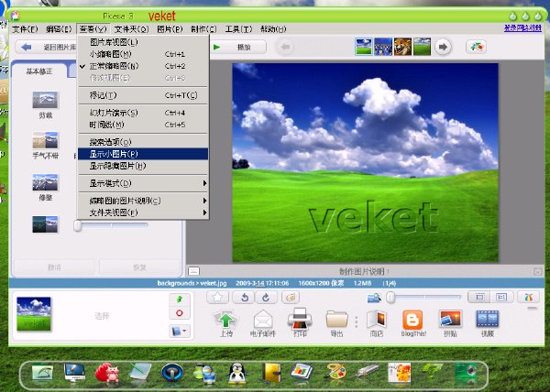Toggle 显示隐藏图片(H) menu entry

pyautogui.click(x=143, y=166)
